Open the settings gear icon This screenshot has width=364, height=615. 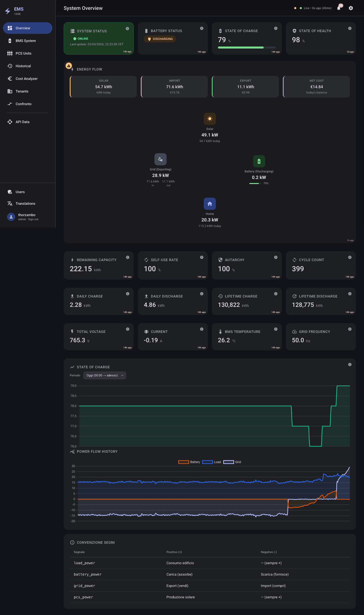point(351,8)
